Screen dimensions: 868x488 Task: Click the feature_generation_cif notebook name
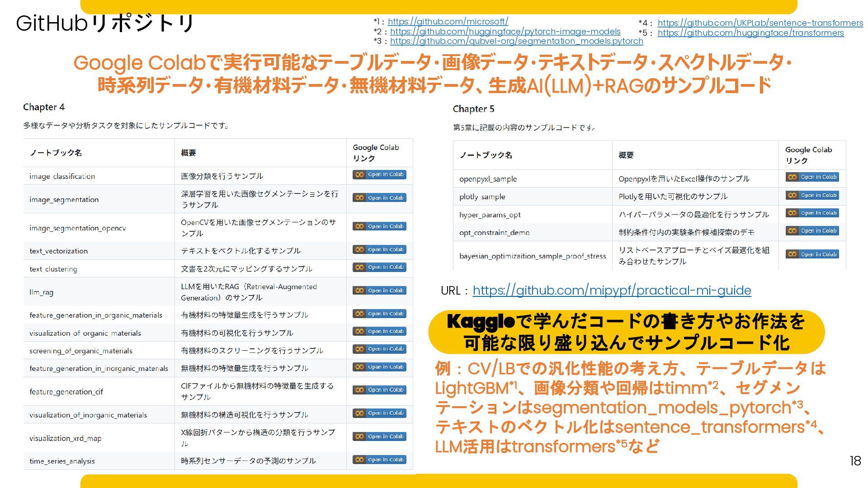coord(66,392)
